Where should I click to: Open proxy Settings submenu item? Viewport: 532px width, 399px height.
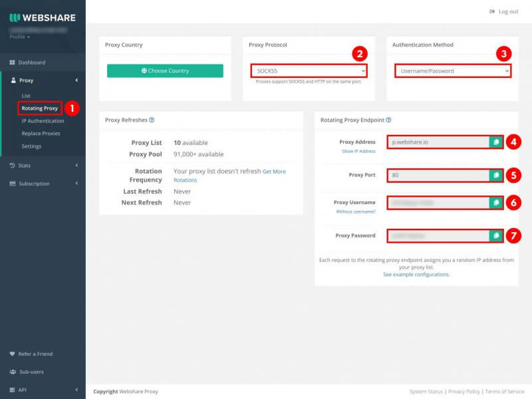click(x=31, y=146)
